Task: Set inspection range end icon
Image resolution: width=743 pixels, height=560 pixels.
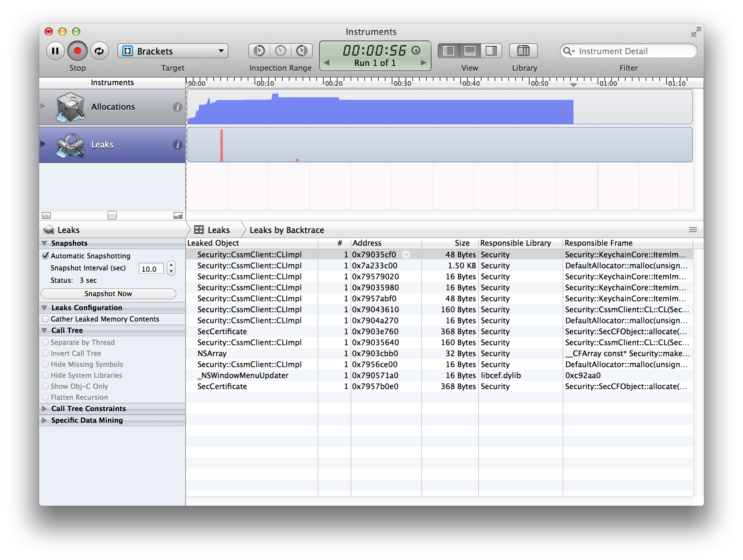Action: click(302, 51)
